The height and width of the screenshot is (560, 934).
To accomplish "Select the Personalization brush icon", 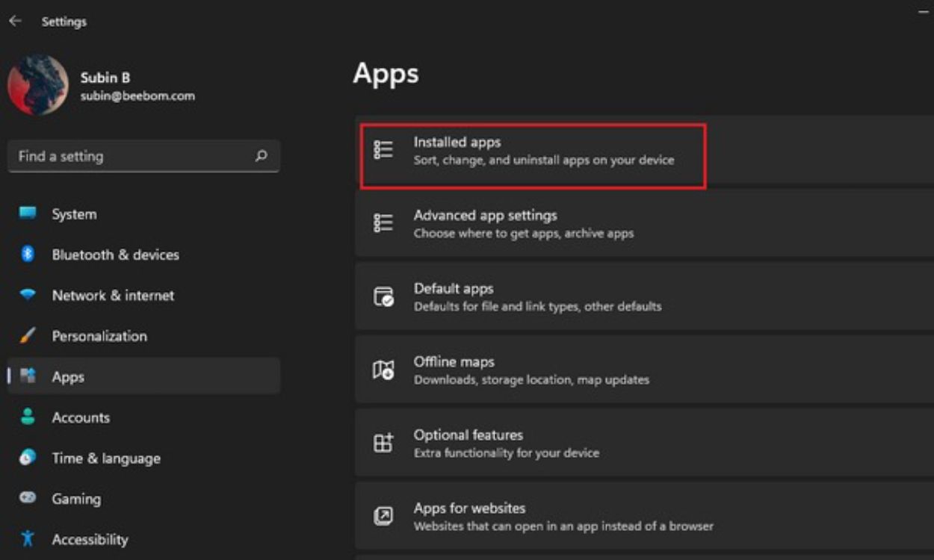I will [x=26, y=336].
